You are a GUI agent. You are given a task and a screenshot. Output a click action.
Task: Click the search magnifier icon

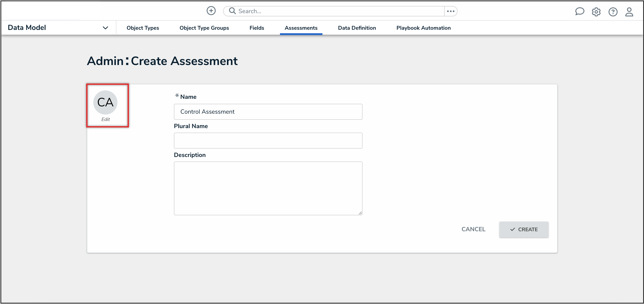[232, 11]
